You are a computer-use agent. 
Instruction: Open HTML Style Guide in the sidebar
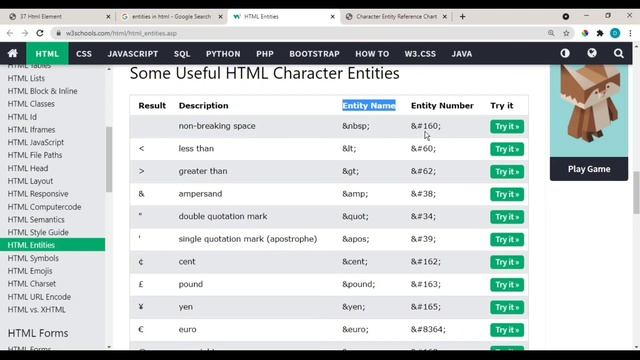(x=38, y=232)
